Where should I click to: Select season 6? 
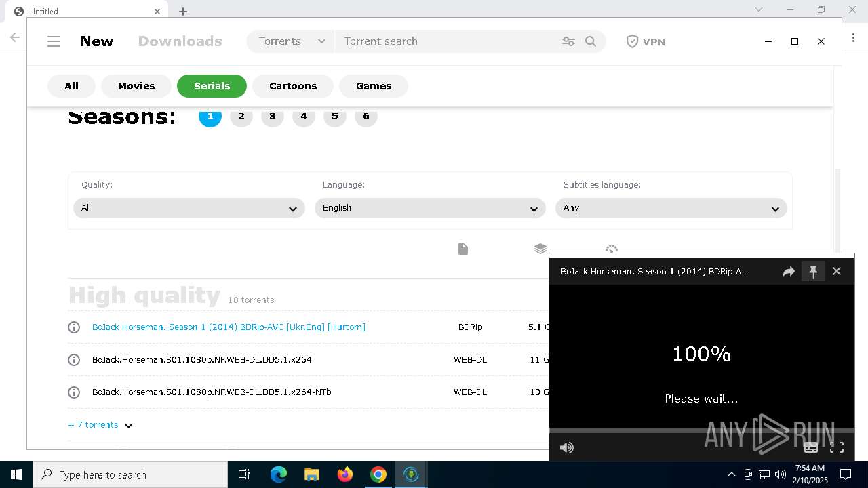click(x=366, y=117)
